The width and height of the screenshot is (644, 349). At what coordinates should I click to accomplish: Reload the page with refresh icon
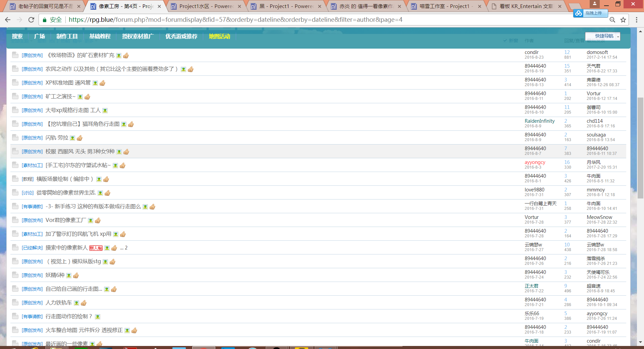[x=31, y=20]
